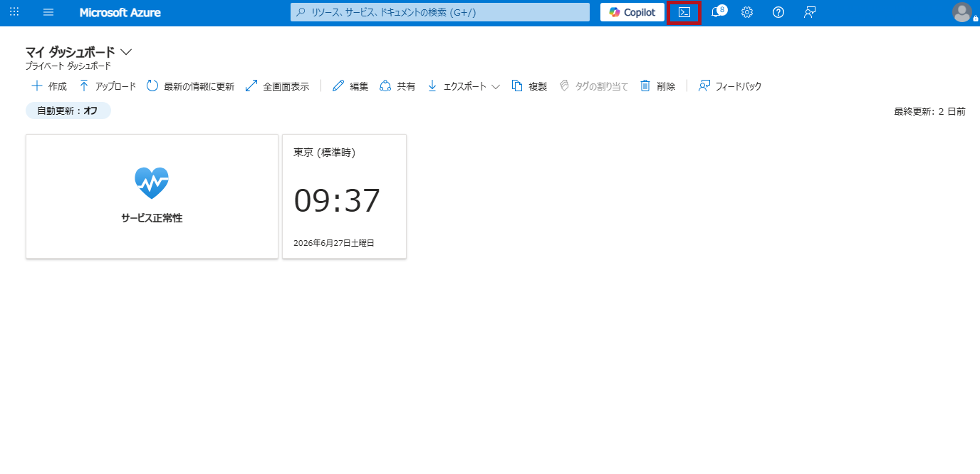
Task: Click 作成 to create a dashboard
Action: pos(49,86)
